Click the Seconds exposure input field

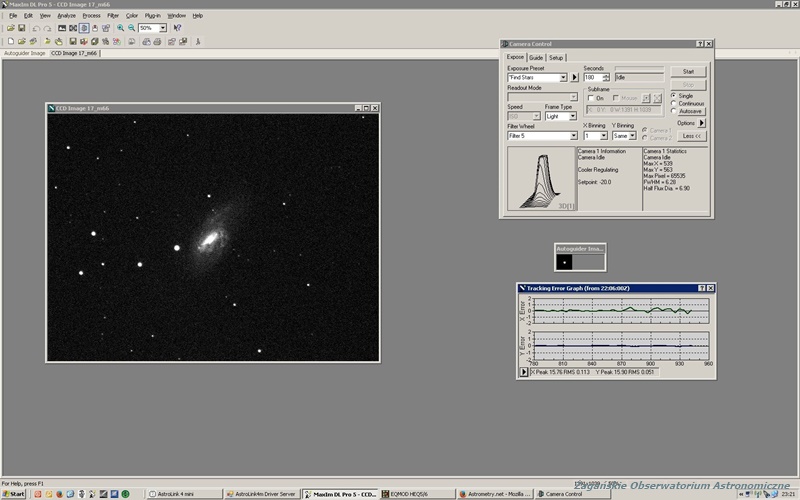tap(590, 77)
